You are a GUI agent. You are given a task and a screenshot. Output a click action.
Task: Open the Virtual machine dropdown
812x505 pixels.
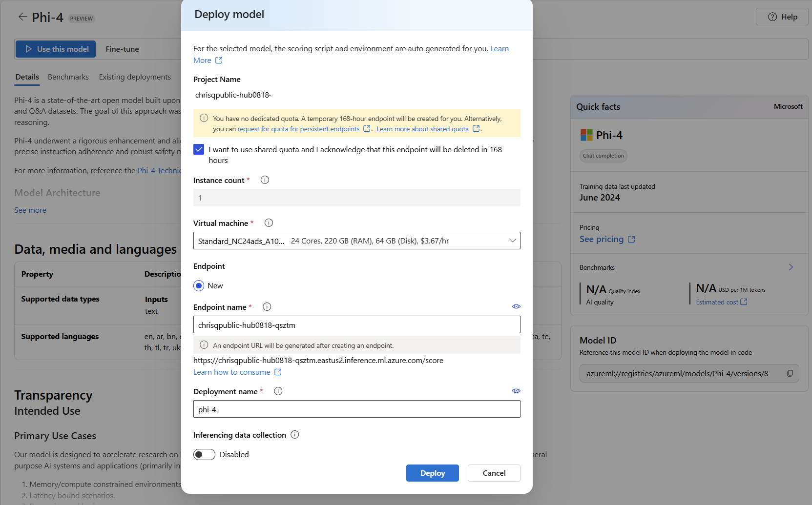click(357, 241)
